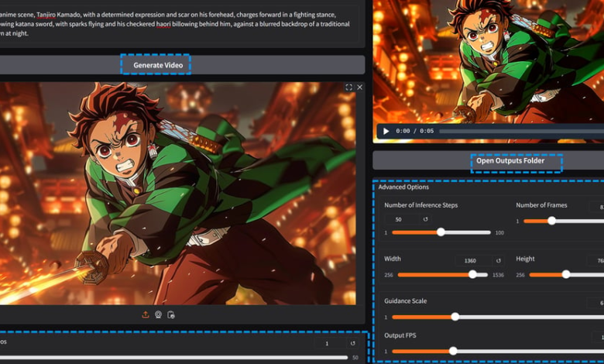The image size is (604, 364).
Task: Click the bottom-left number field showing 1
Action: [x=331, y=343]
